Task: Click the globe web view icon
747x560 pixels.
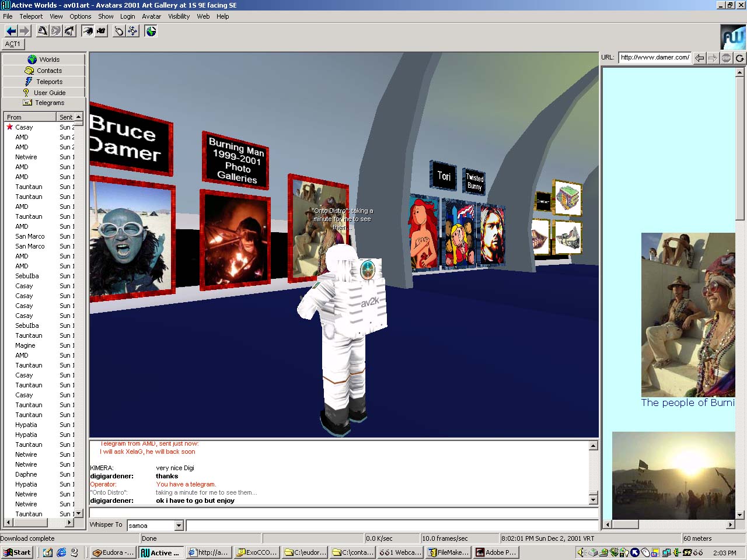Action: (151, 31)
